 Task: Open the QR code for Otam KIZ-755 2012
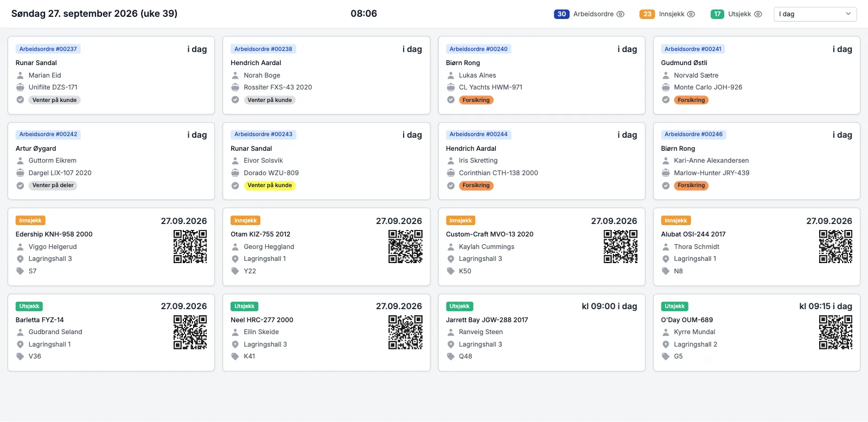point(405,247)
